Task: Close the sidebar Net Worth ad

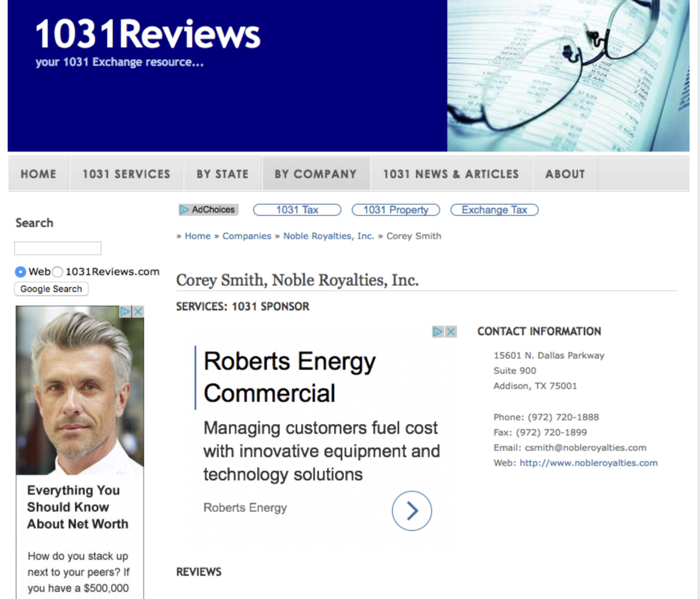Action: click(138, 312)
